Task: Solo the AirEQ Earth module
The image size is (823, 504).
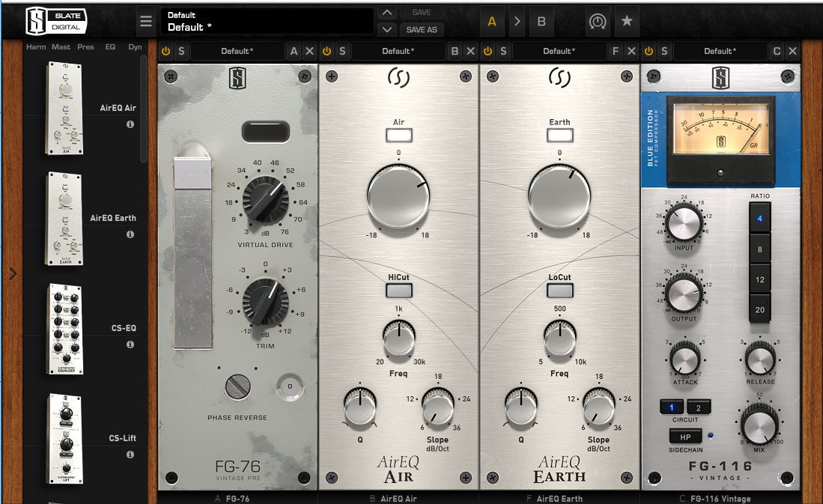Action: 503,51
